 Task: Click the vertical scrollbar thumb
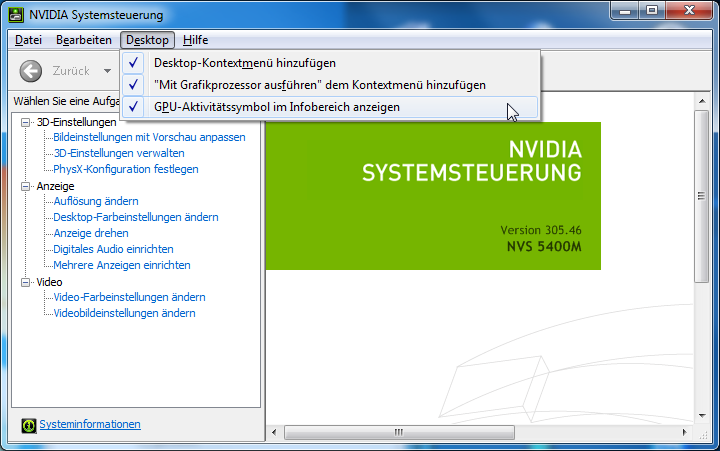(702, 196)
